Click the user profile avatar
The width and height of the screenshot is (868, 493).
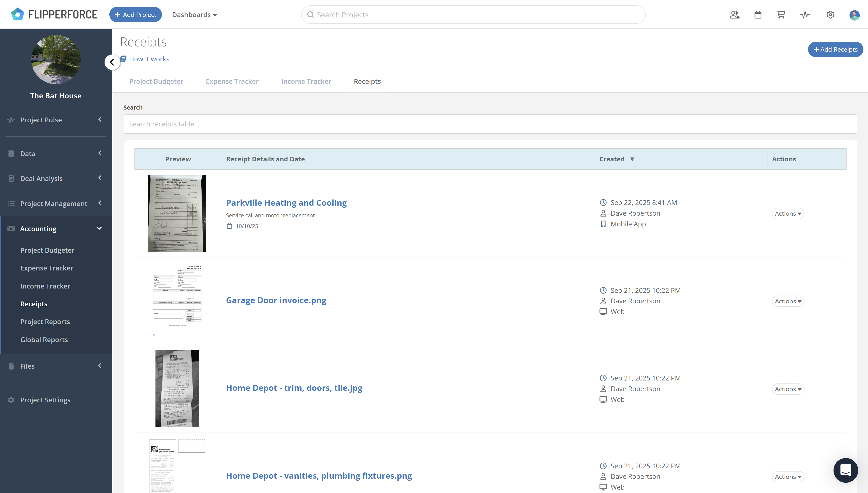point(854,15)
